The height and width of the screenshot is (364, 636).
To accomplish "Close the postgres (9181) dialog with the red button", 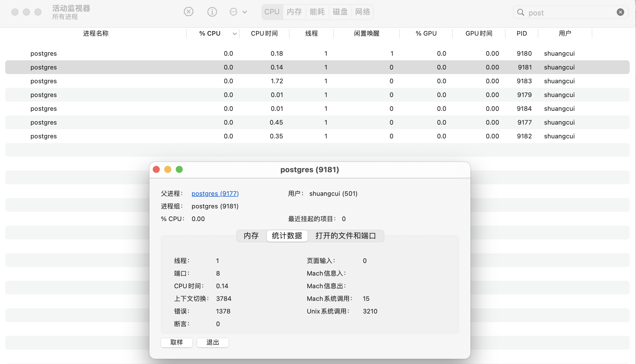I will click(x=156, y=169).
